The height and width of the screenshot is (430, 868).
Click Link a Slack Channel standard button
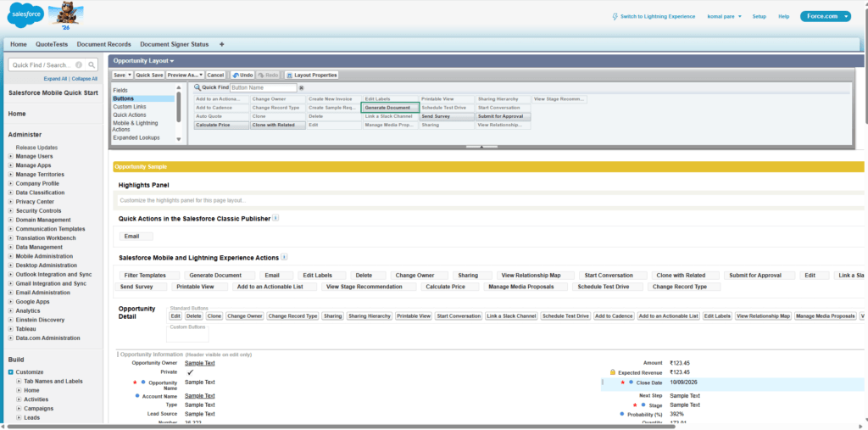pos(511,316)
